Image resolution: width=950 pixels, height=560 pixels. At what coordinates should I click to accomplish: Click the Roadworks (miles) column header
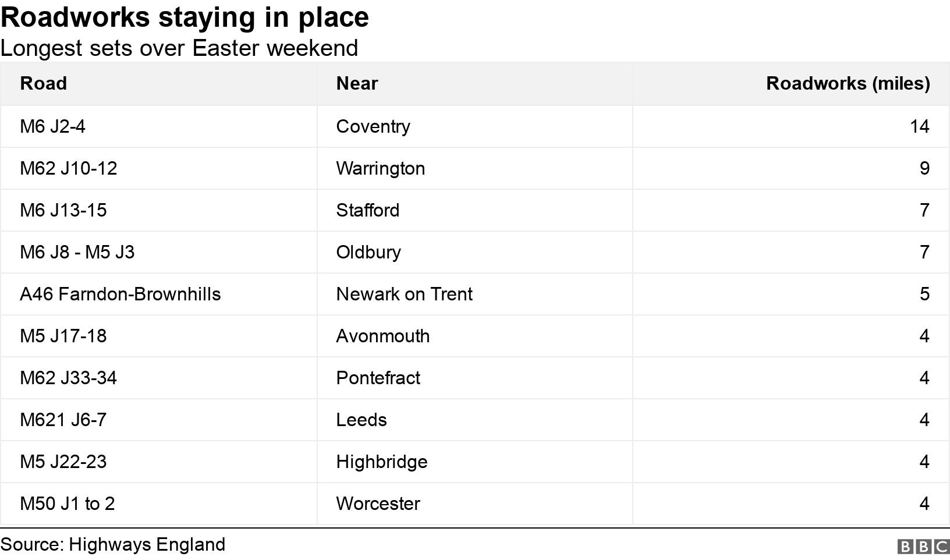pyautogui.click(x=848, y=83)
